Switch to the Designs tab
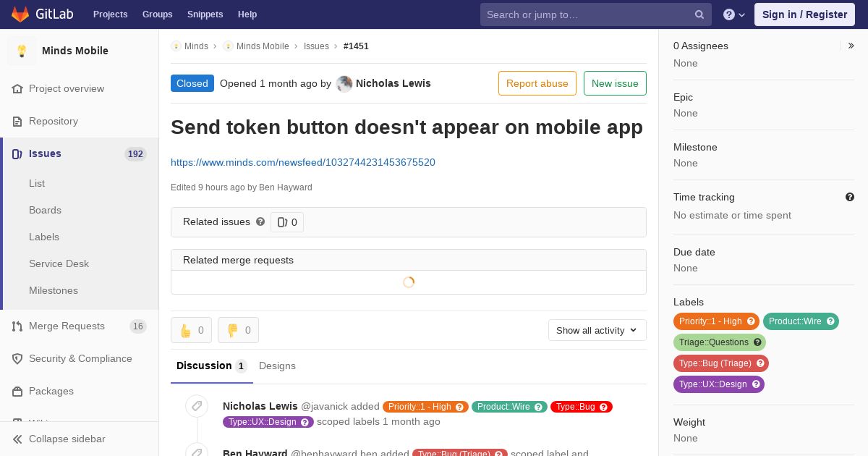 click(277, 366)
